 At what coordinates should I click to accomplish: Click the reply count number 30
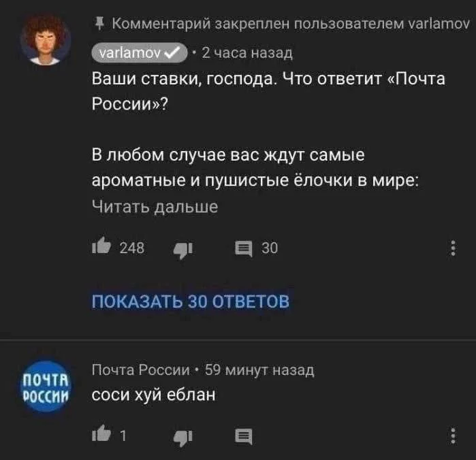[270, 248]
